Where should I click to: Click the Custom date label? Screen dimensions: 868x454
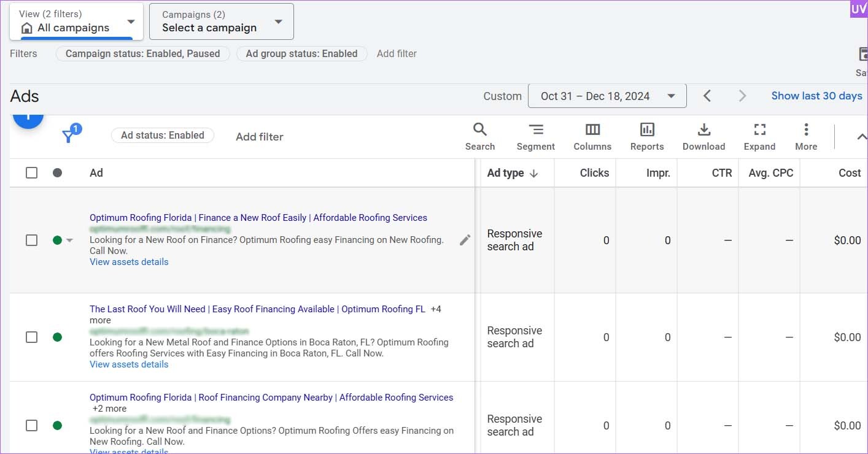(502, 96)
